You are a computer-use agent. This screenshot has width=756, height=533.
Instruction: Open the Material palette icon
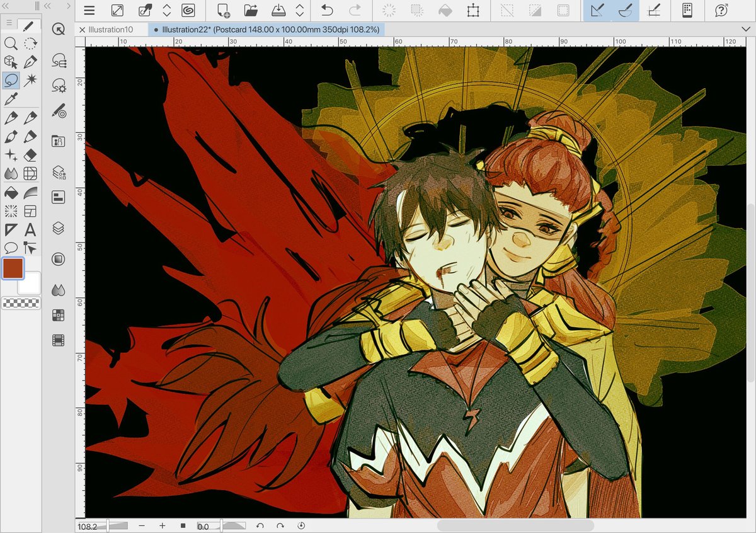coord(59,141)
